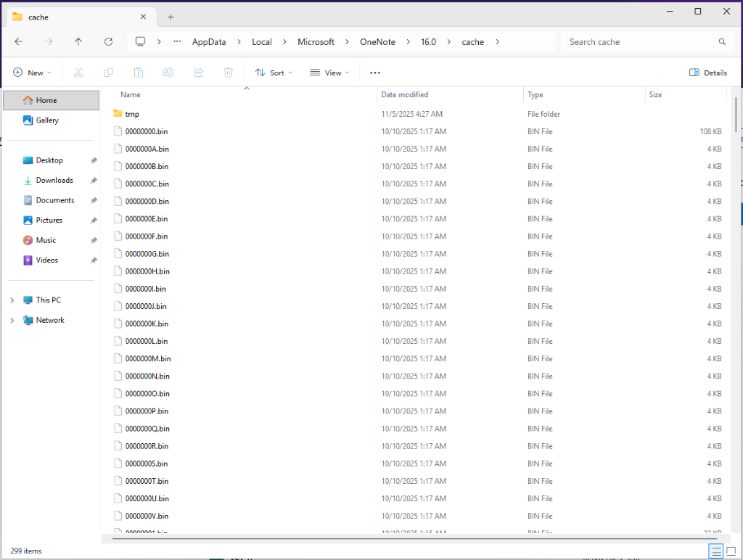Image resolution: width=743 pixels, height=560 pixels.
Task: Select the cache tab title
Action: [38, 17]
